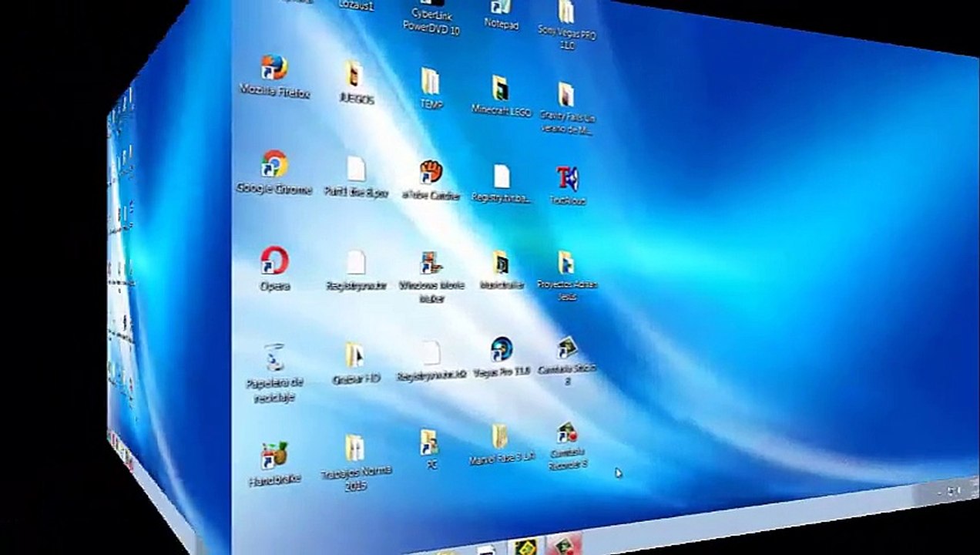Launch the Vegas Pro 11.0 shortcut
Image resolution: width=980 pixels, height=555 pixels.
click(x=502, y=350)
